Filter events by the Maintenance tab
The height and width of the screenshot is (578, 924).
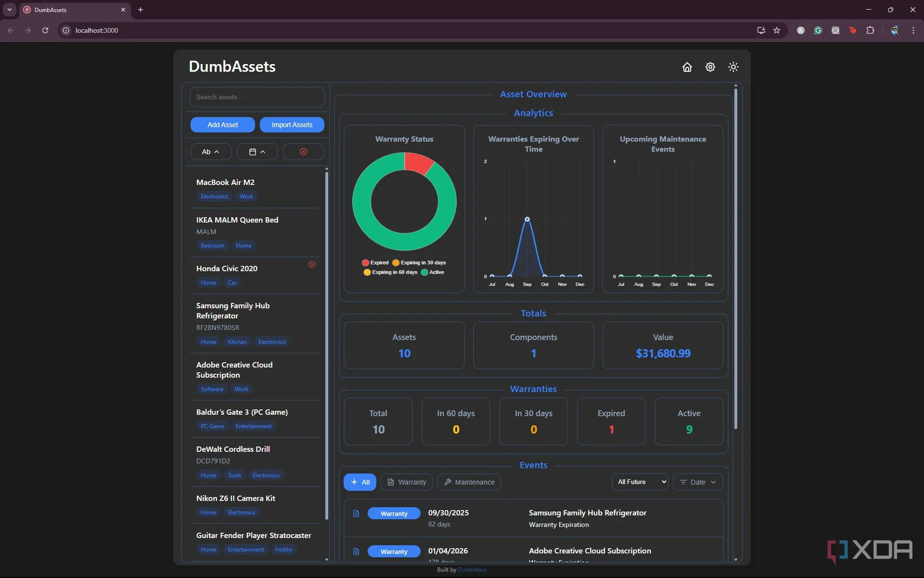(x=469, y=482)
